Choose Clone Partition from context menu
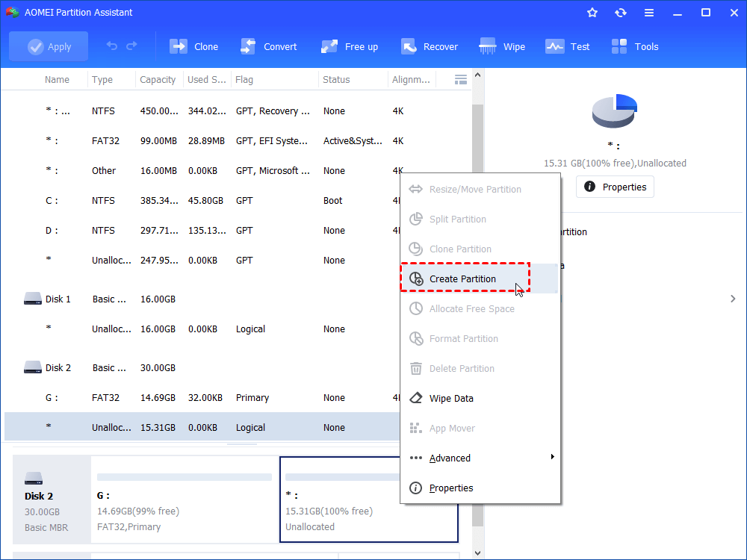This screenshot has width=747, height=560. tap(480, 249)
